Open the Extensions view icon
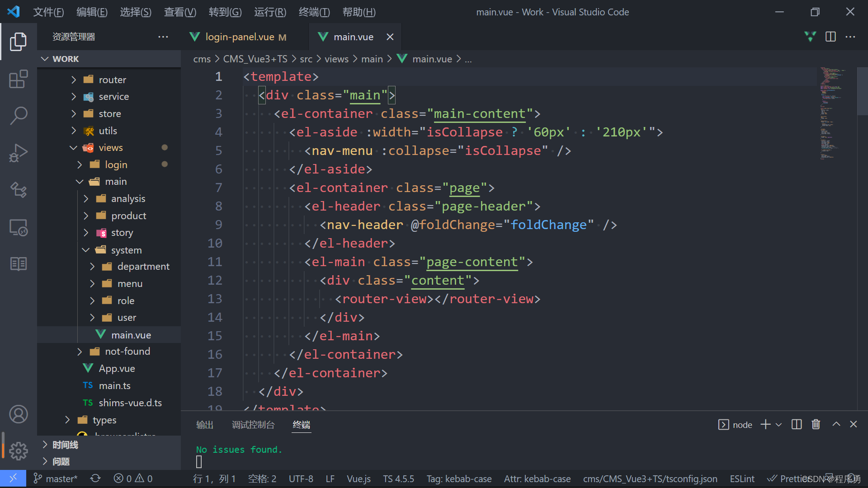The image size is (868, 488). [x=18, y=79]
